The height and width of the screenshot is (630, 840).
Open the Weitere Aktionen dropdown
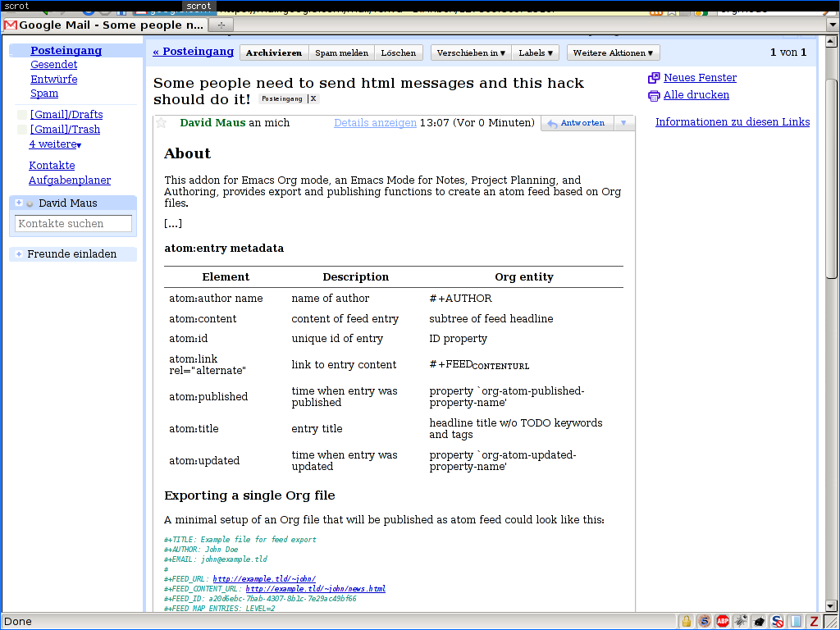point(613,52)
